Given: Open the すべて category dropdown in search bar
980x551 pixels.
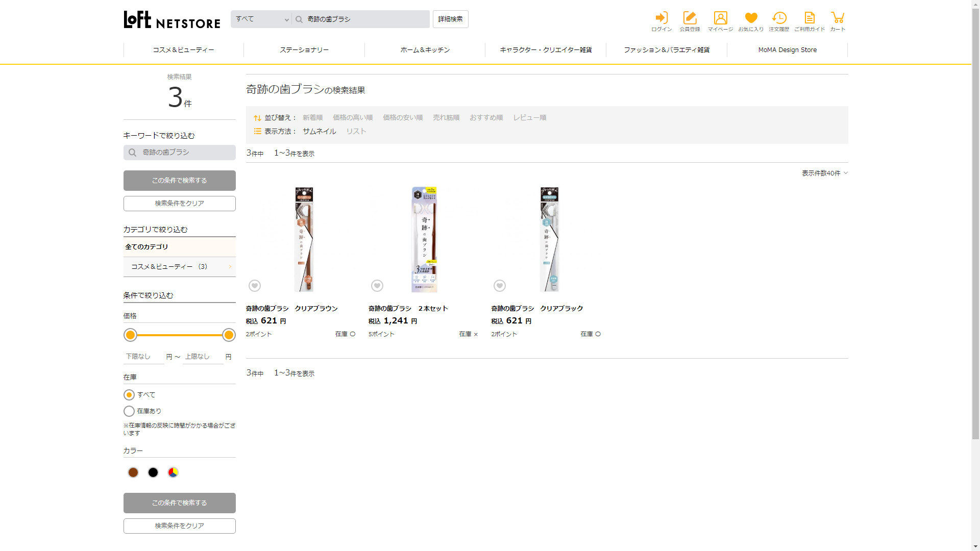Looking at the screenshot, I should (261, 19).
